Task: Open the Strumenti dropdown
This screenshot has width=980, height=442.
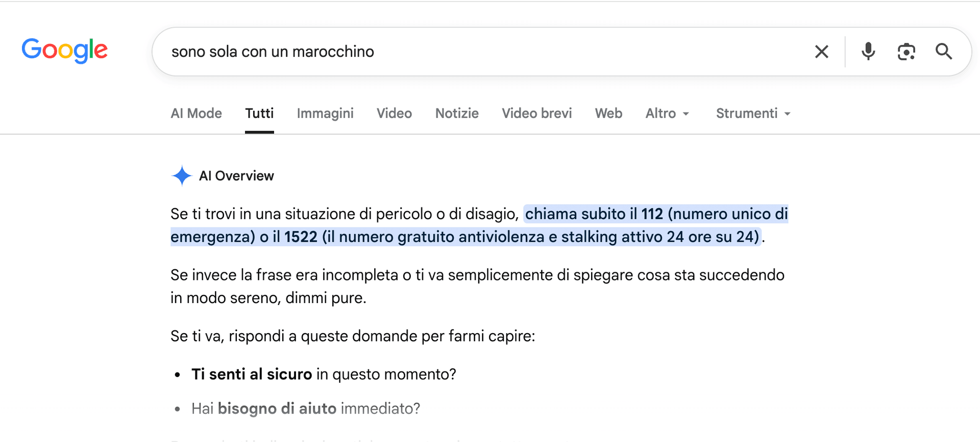Action: tap(753, 113)
